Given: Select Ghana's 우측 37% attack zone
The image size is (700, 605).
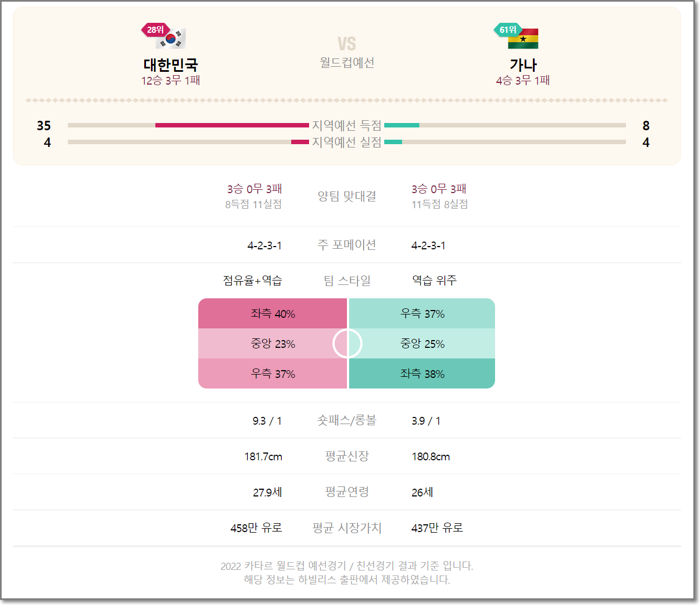Looking at the screenshot, I should click(x=422, y=313).
